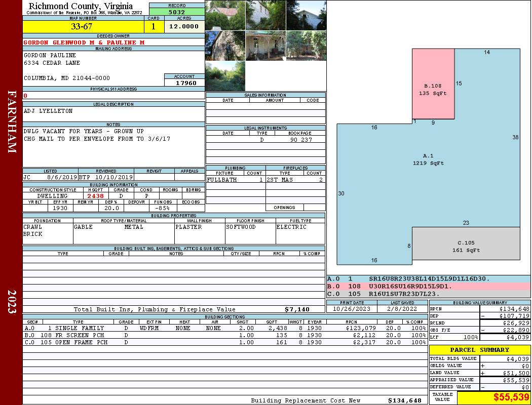Click FULLBATH plumbing fixture
532x405 pixels.
(222, 180)
